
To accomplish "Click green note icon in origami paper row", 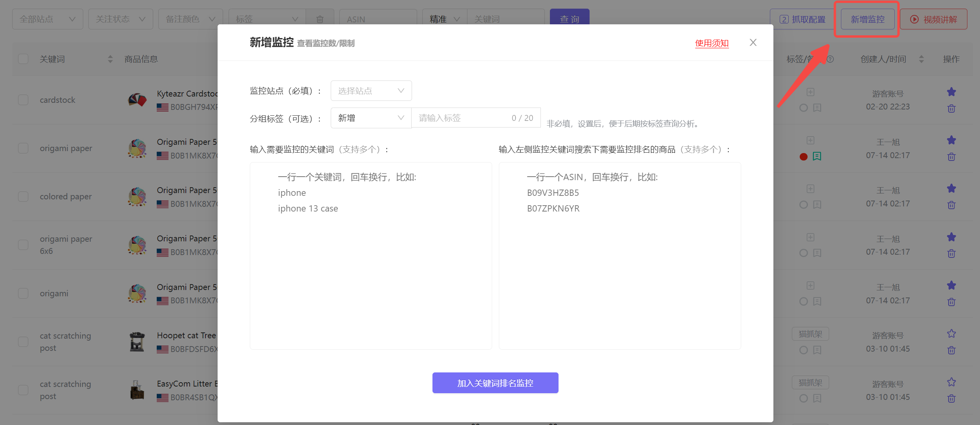I will click(x=817, y=157).
